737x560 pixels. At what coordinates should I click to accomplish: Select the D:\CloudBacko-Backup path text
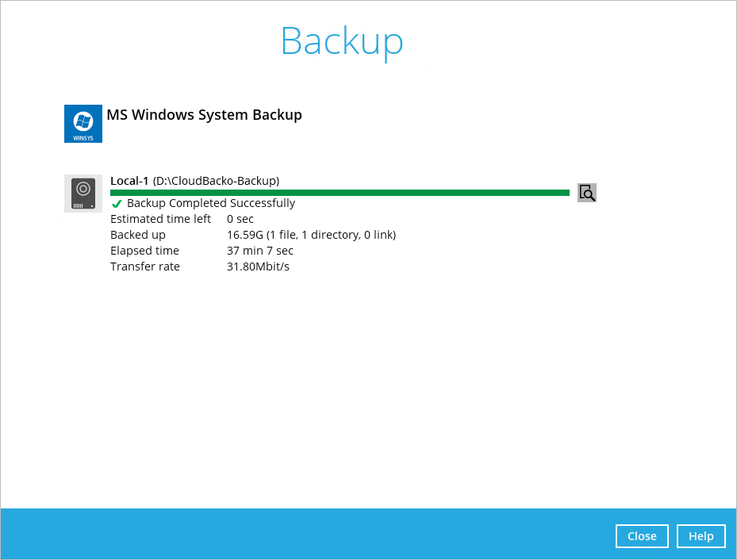tap(214, 180)
